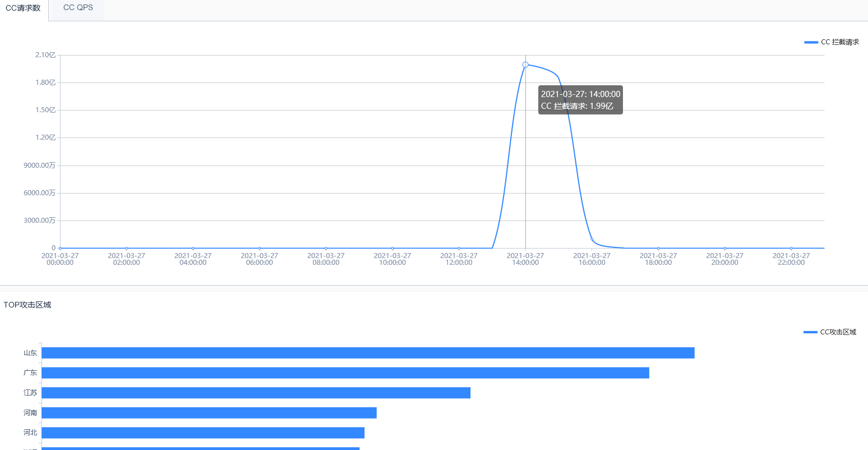The height and width of the screenshot is (450, 868).
Task: Click the data point at 22:00:00
Action: pyautogui.click(x=791, y=248)
